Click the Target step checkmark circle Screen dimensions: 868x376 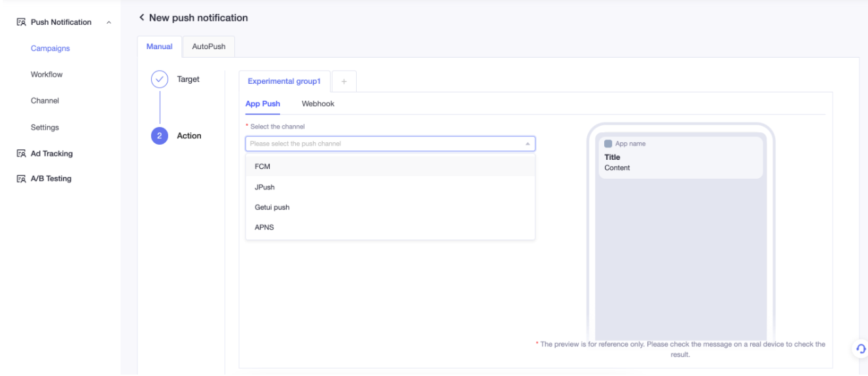pos(160,79)
